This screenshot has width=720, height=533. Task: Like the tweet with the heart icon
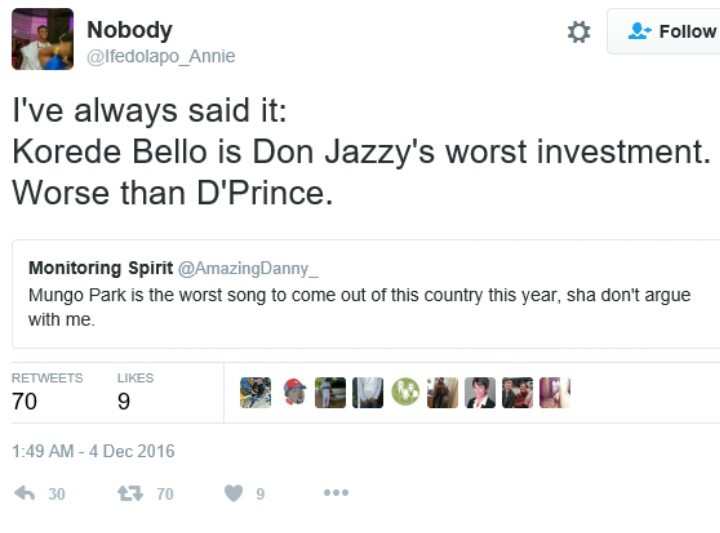[233, 493]
